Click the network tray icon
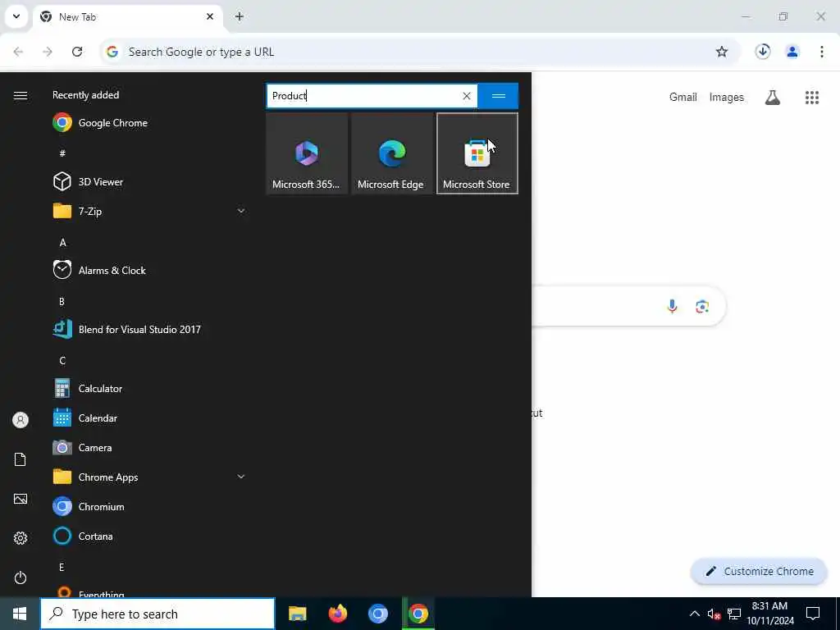This screenshot has height=630, width=840. pos(734,614)
